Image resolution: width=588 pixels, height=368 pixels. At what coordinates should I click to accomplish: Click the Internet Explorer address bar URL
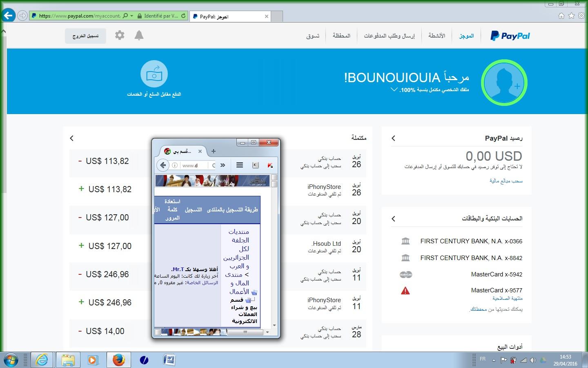pos(80,16)
